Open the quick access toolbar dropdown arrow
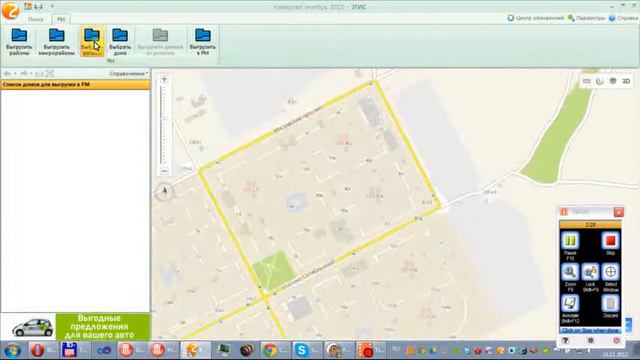Viewport: 640px width, 360px height. [x=52, y=7]
